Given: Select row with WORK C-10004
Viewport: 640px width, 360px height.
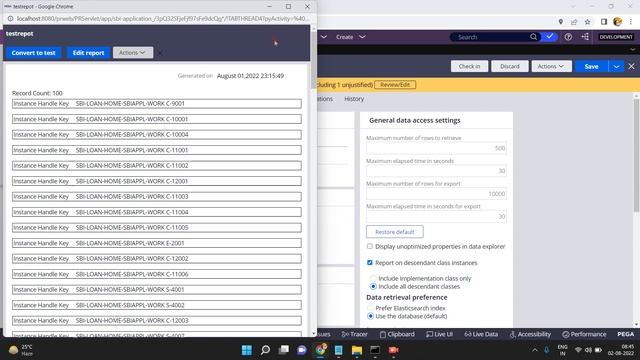Looking at the screenshot, I should tap(157, 135).
